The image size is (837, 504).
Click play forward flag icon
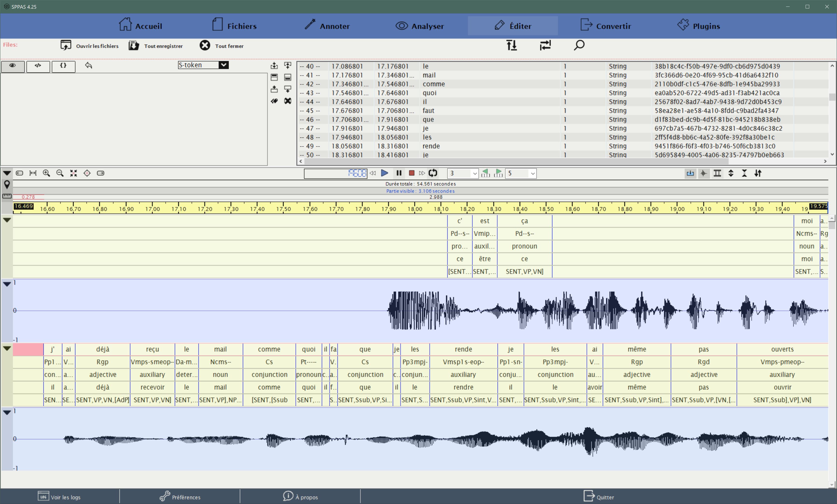tap(498, 173)
